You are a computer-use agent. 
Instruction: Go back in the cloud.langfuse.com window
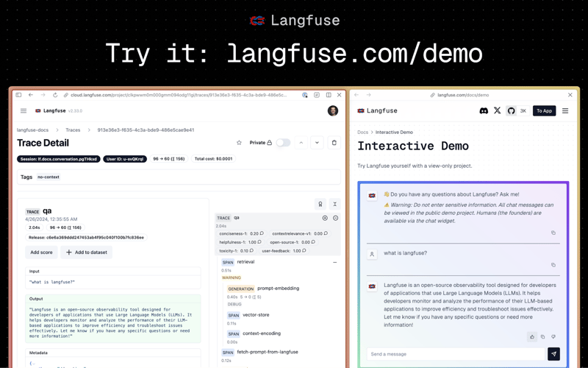click(31, 95)
